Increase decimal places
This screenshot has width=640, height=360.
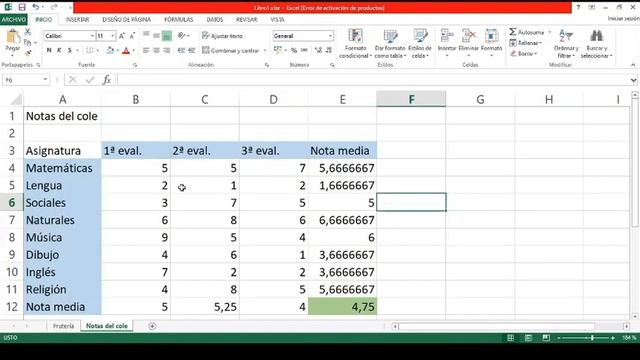pos(318,50)
